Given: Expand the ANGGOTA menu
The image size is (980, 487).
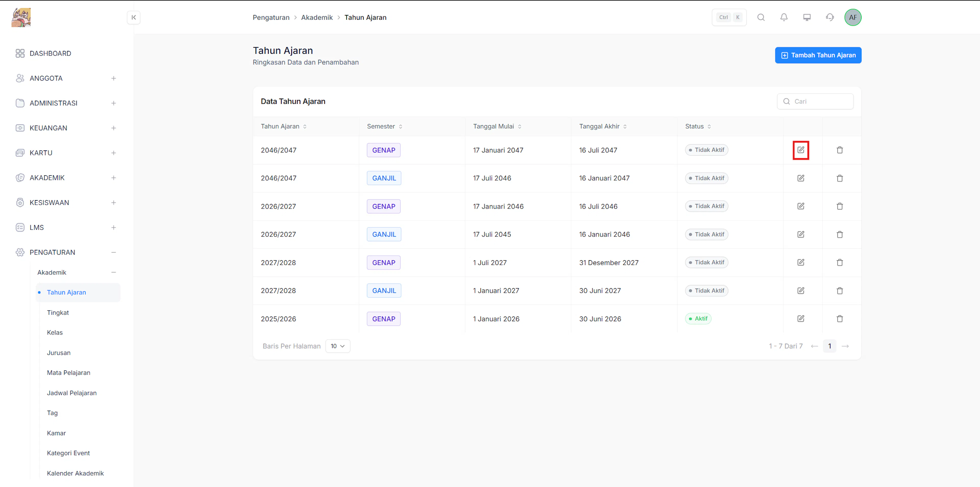Looking at the screenshot, I should [x=113, y=78].
